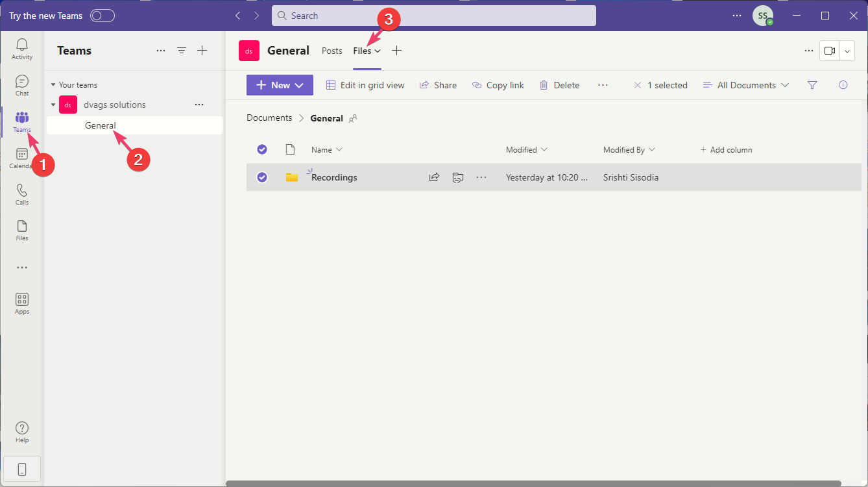Open Calendar in the sidebar
868x487 pixels.
pyautogui.click(x=22, y=158)
